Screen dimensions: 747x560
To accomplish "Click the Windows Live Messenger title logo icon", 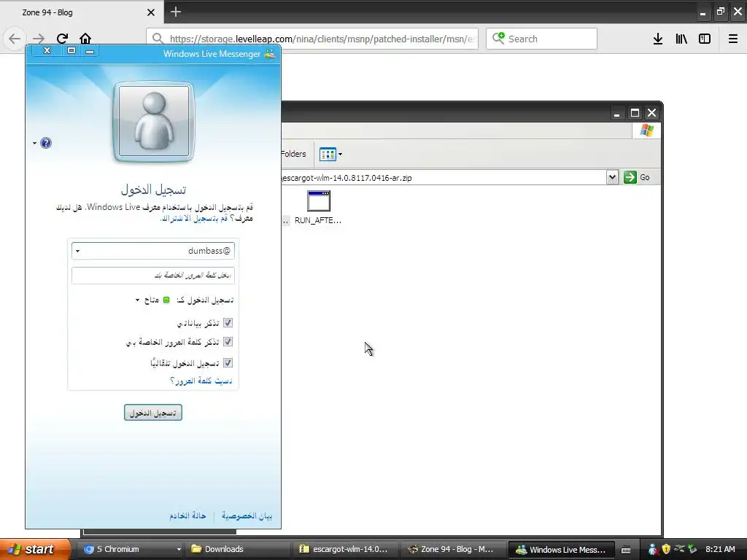I will [x=270, y=53].
